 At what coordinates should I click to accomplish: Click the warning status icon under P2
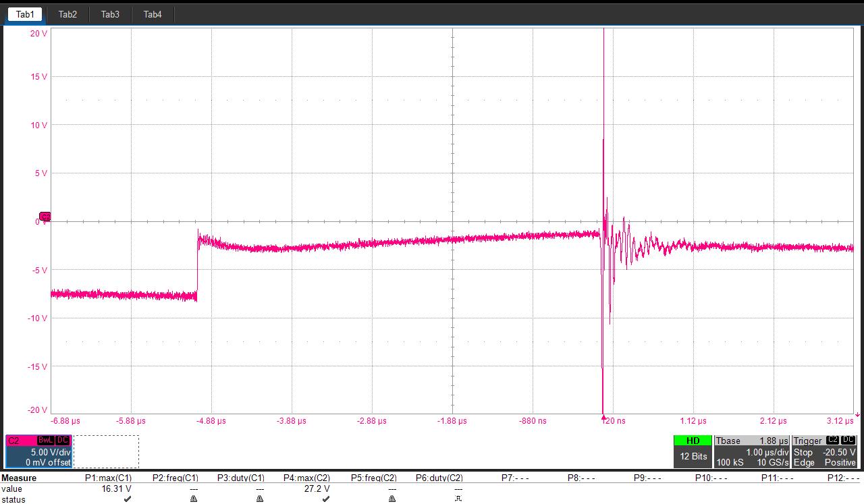click(194, 499)
